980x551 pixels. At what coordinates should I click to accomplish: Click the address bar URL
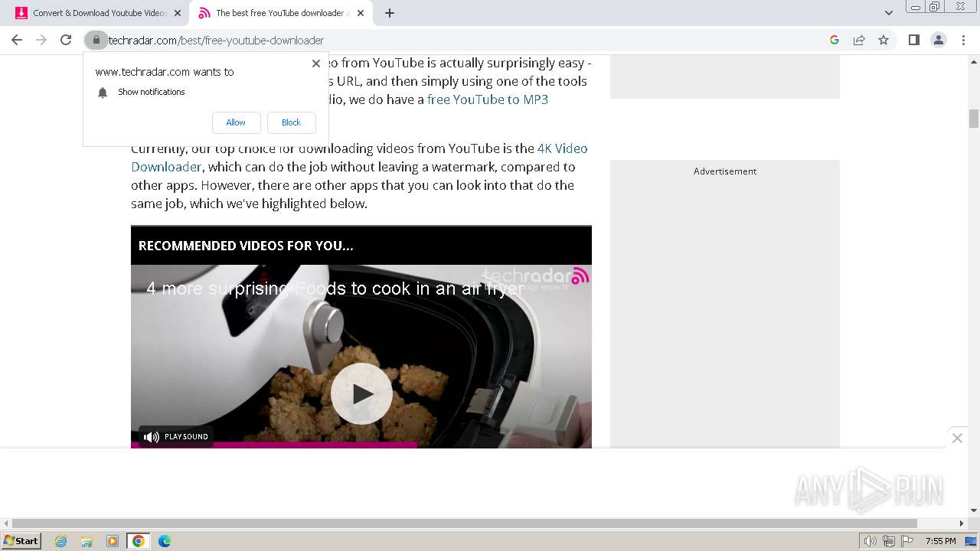pyautogui.click(x=216, y=40)
